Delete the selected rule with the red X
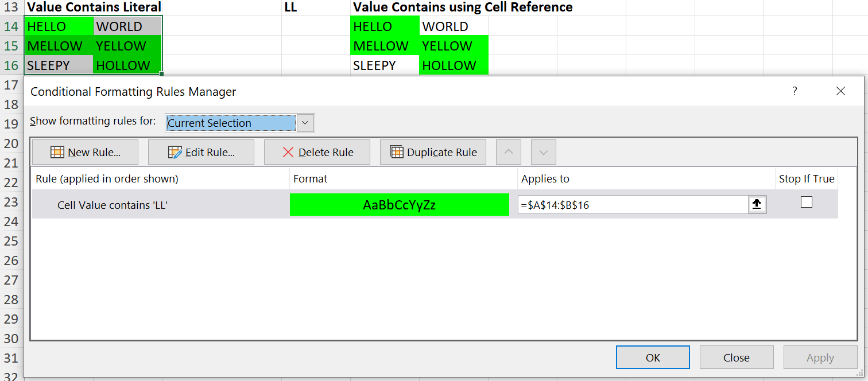 click(317, 152)
